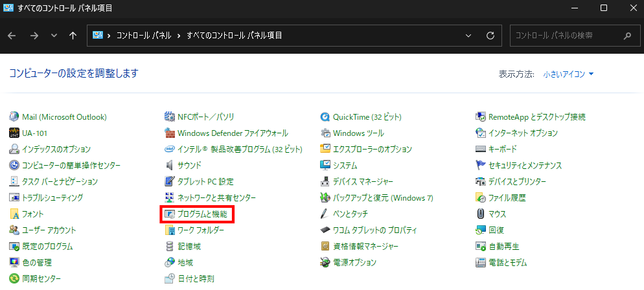Open the 色の管理 icon

point(14,263)
